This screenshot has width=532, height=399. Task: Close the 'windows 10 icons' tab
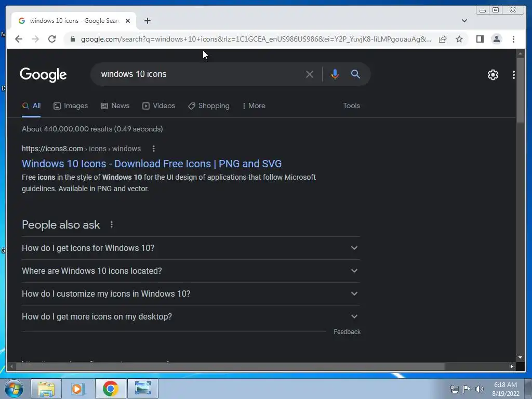(128, 21)
